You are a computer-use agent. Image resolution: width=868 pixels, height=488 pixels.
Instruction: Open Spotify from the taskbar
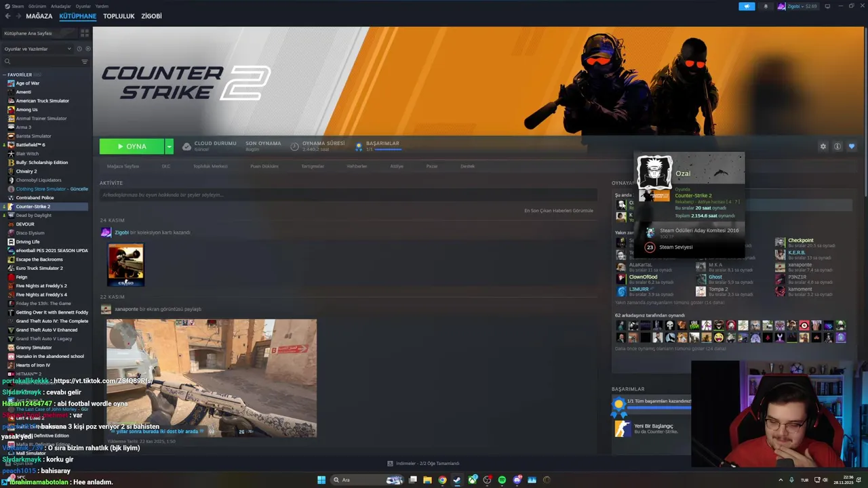pyautogui.click(x=502, y=480)
